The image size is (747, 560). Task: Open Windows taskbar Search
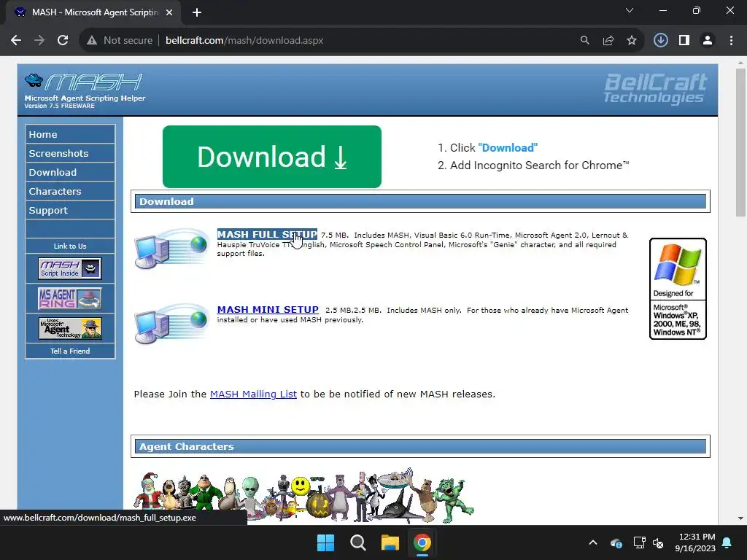[357, 542]
